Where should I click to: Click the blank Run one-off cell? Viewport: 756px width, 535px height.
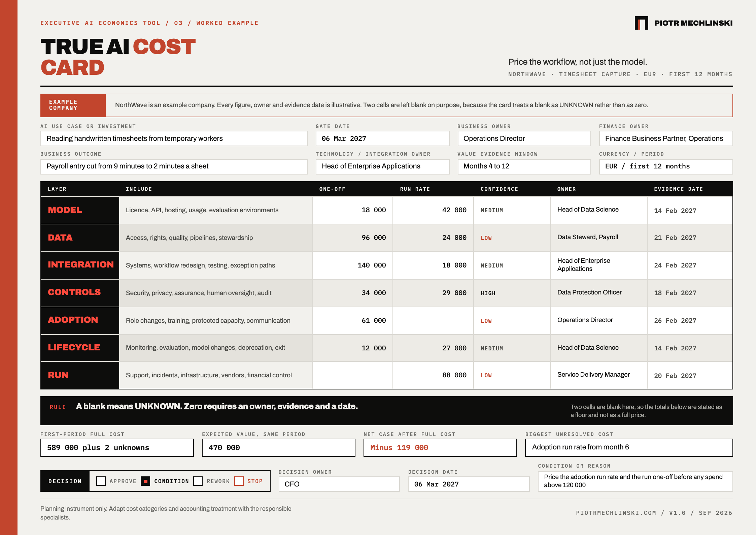click(x=352, y=375)
